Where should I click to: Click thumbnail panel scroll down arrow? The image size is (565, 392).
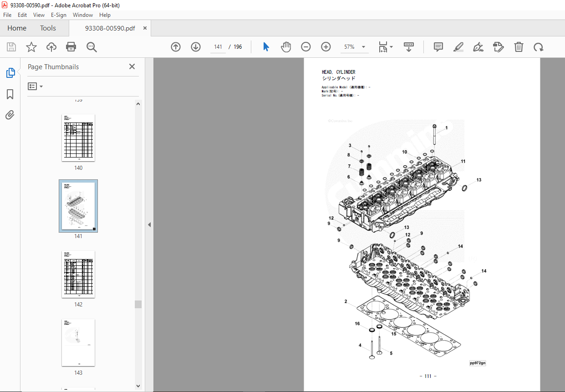(138, 386)
